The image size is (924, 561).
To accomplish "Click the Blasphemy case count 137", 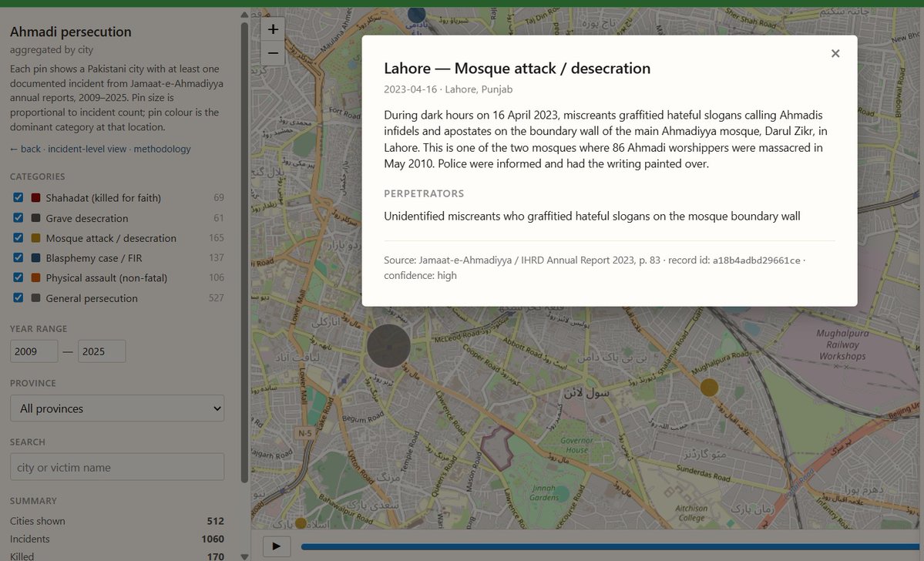I will pos(217,257).
